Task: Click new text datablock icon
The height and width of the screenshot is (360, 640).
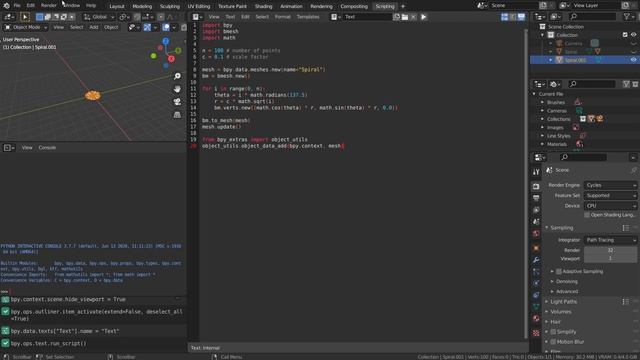Action: click(397, 17)
